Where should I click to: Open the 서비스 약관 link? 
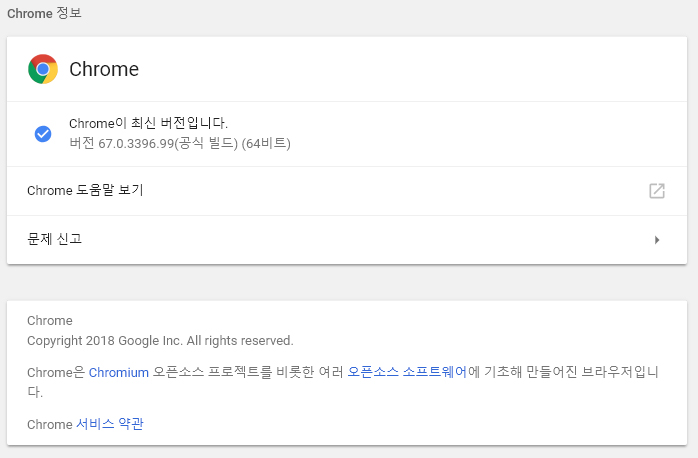coord(110,424)
